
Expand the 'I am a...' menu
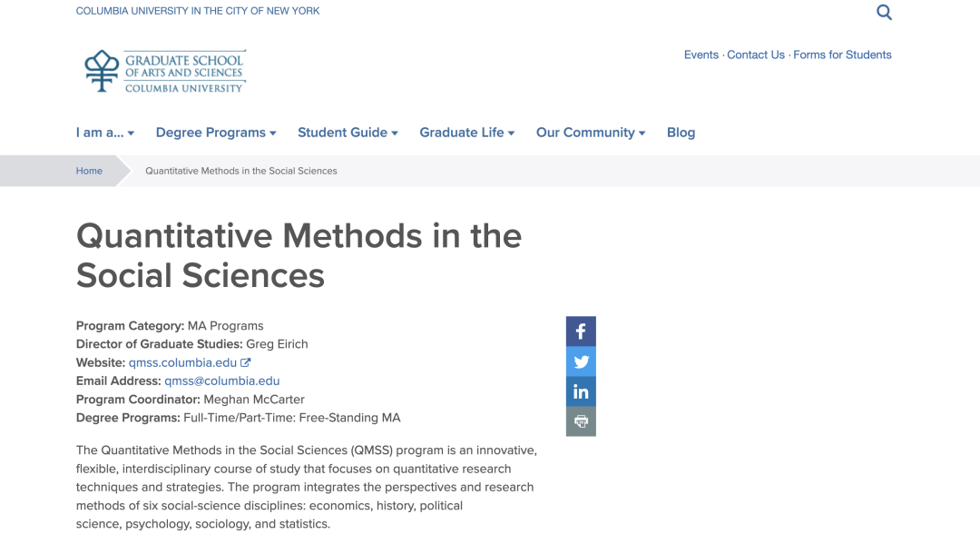coord(105,133)
